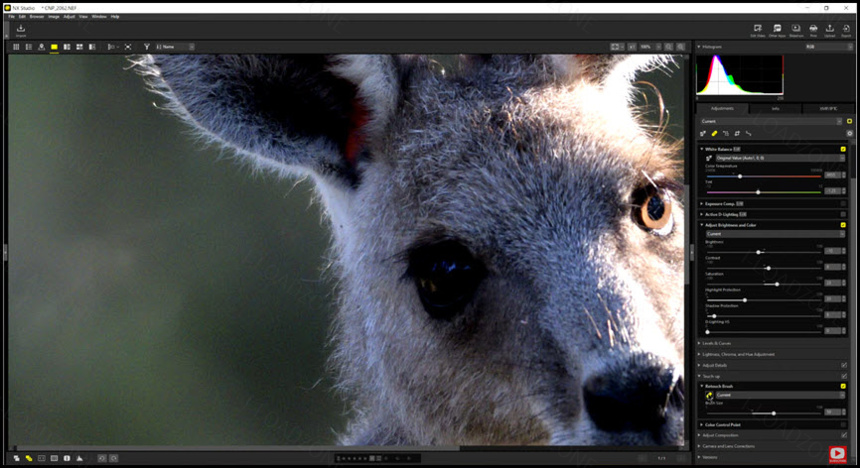Enable the Active D-Lighting checkbox
860x468 pixels.
coord(843,214)
